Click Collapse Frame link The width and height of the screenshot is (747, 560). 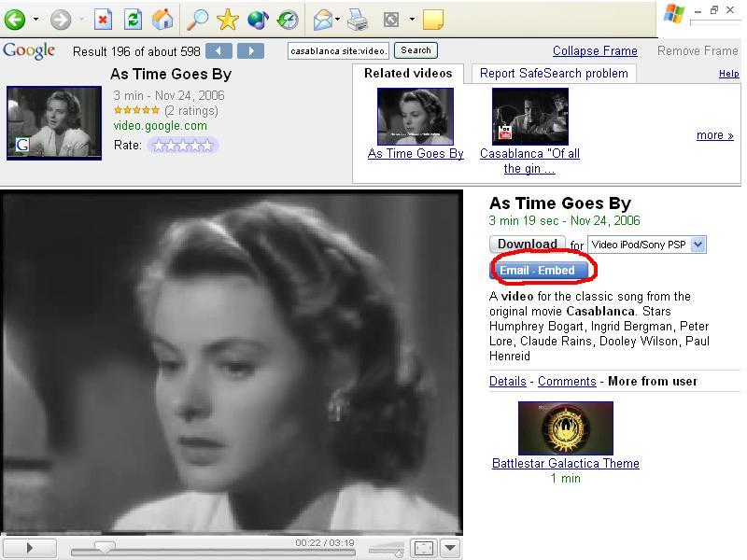[x=595, y=51]
